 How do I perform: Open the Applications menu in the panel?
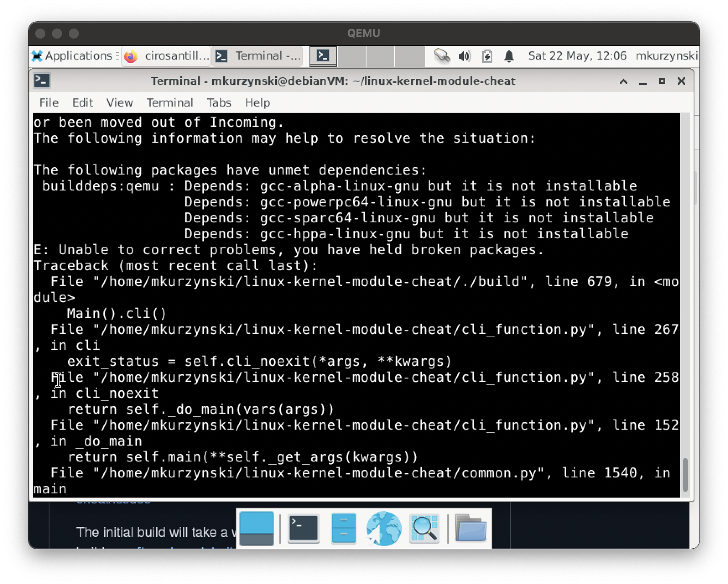coord(75,56)
